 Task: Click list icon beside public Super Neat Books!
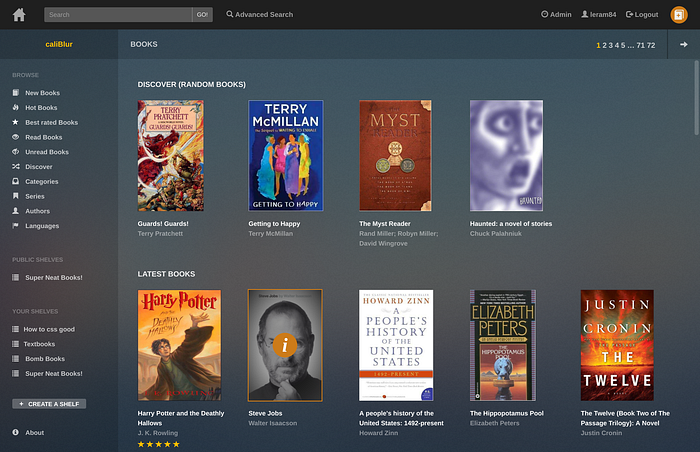click(15, 277)
